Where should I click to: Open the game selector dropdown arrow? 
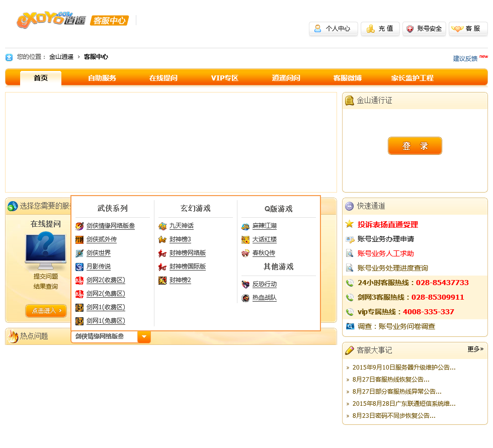pos(144,336)
